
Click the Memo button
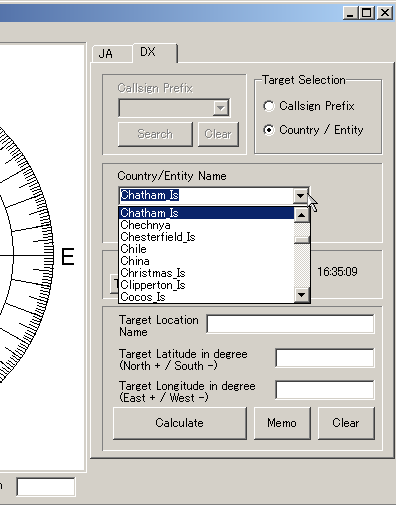click(x=282, y=423)
